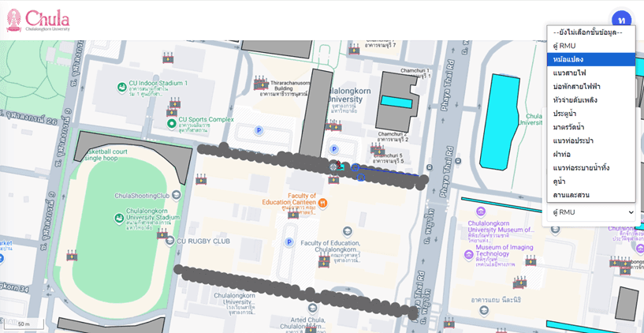Image resolution: width=644 pixels, height=333 pixels.
Task: Click the Faculty of Education Canteen restaurant icon
Action: pyautogui.click(x=323, y=203)
